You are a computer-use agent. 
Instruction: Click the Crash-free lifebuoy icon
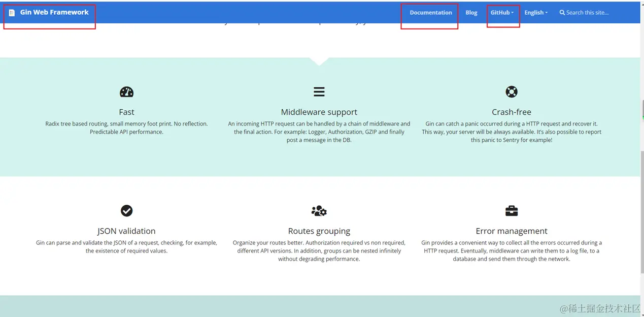[x=512, y=92]
